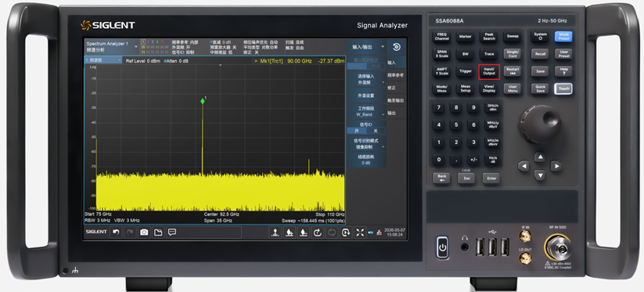Image resolution: width=644 pixels, height=292 pixels.
Task: Capture screen with the camera icon
Action: tap(144, 232)
